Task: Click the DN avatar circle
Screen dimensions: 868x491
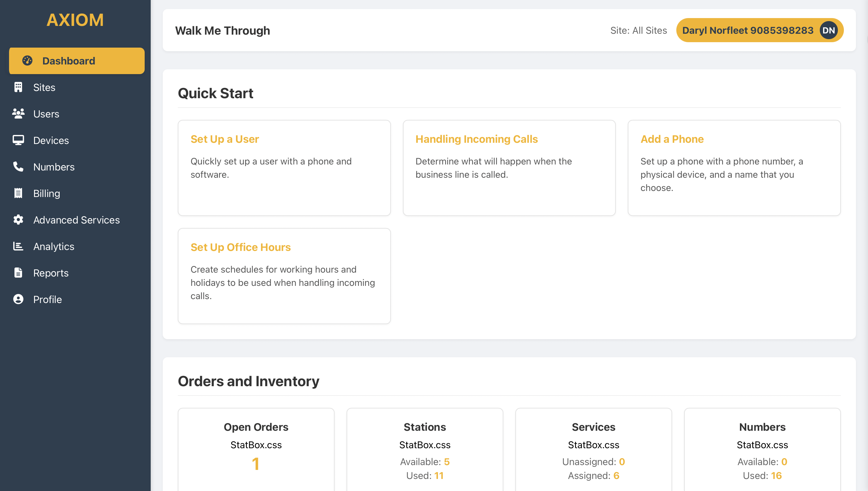Action: point(829,30)
